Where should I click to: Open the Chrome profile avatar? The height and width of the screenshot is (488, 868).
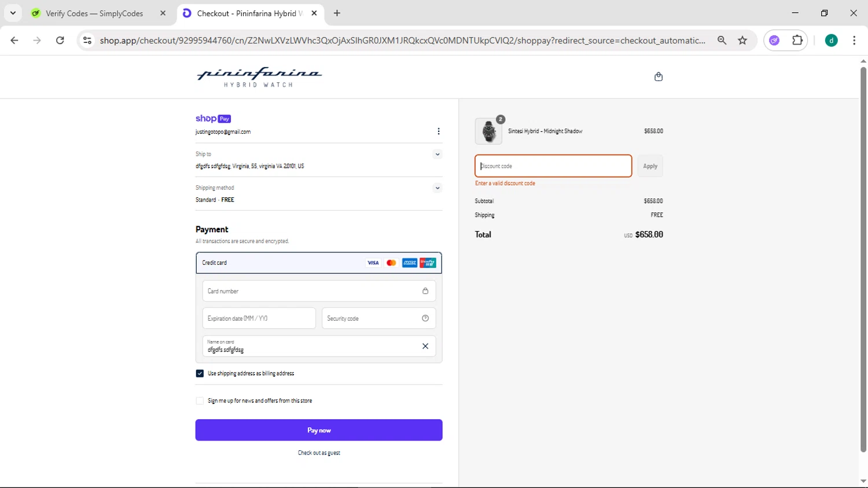832,41
